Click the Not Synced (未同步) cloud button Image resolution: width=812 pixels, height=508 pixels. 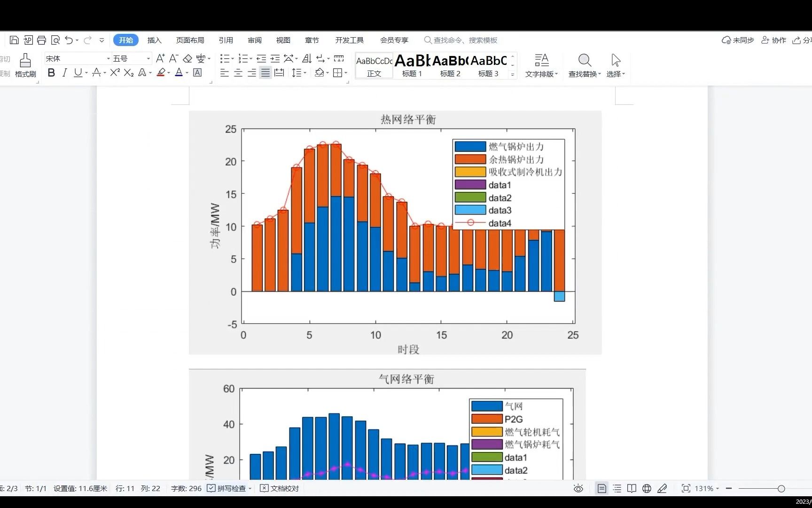point(738,40)
